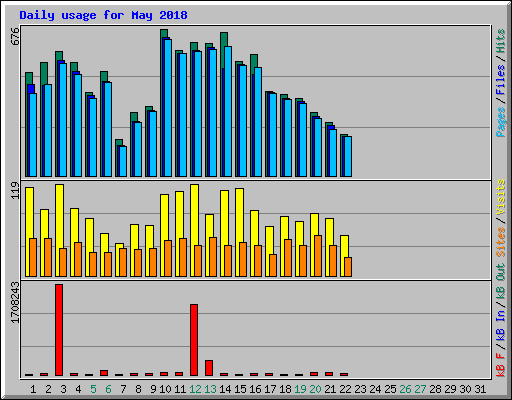Click green day 12 label
Image resolution: width=512 pixels, height=400 pixels.
pos(195,389)
